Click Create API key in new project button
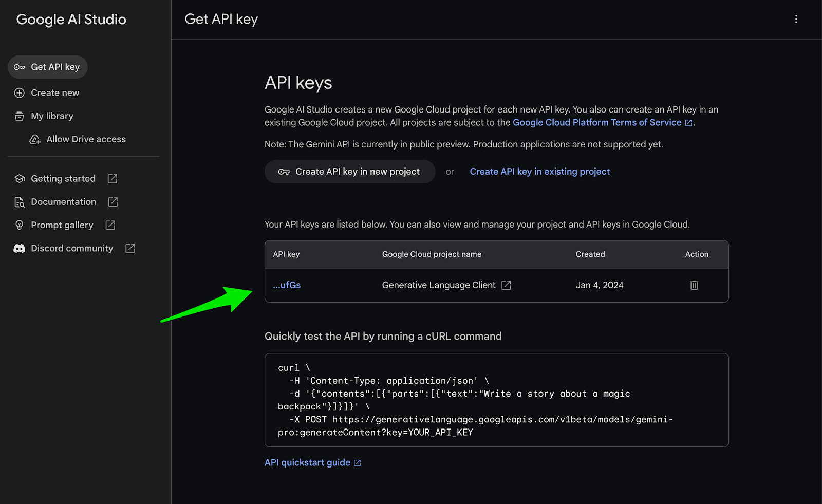The width and height of the screenshot is (822, 504). (350, 172)
